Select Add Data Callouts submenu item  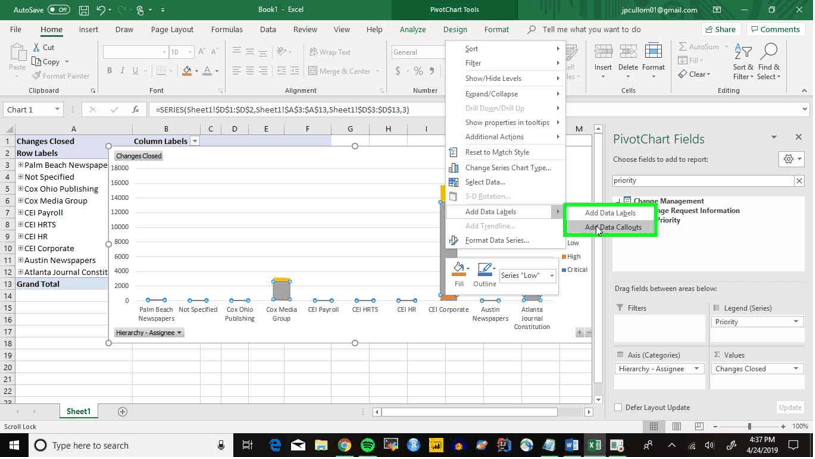click(612, 227)
